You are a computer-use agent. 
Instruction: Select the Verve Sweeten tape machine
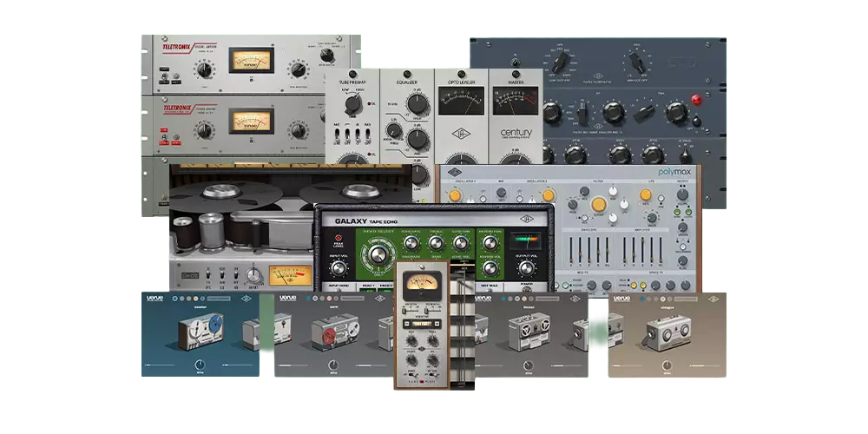pyautogui.click(x=200, y=334)
